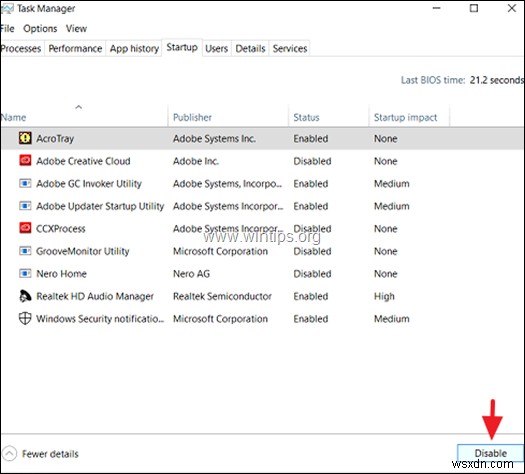Toggle sort using arrow above Name column
The height and width of the screenshot is (474, 525).
click(79, 107)
